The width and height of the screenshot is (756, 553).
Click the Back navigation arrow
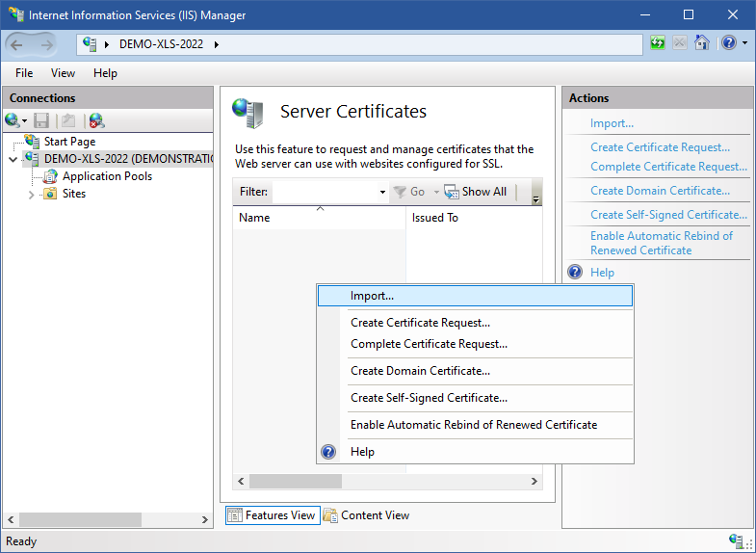[x=17, y=45]
